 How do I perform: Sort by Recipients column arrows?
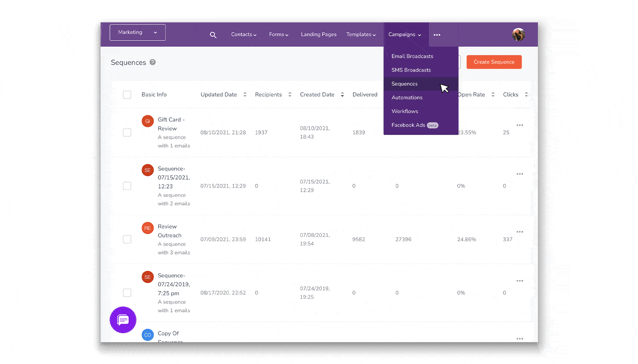point(290,94)
